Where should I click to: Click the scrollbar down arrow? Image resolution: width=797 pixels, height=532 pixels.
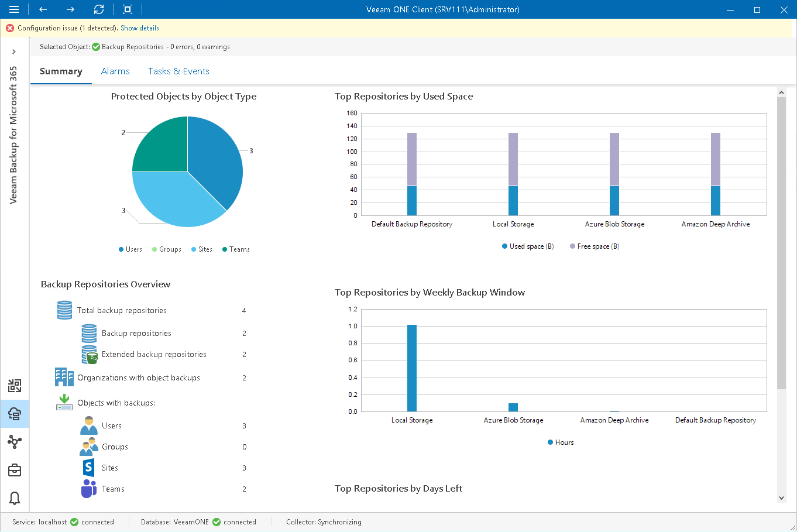(x=781, y=498)
